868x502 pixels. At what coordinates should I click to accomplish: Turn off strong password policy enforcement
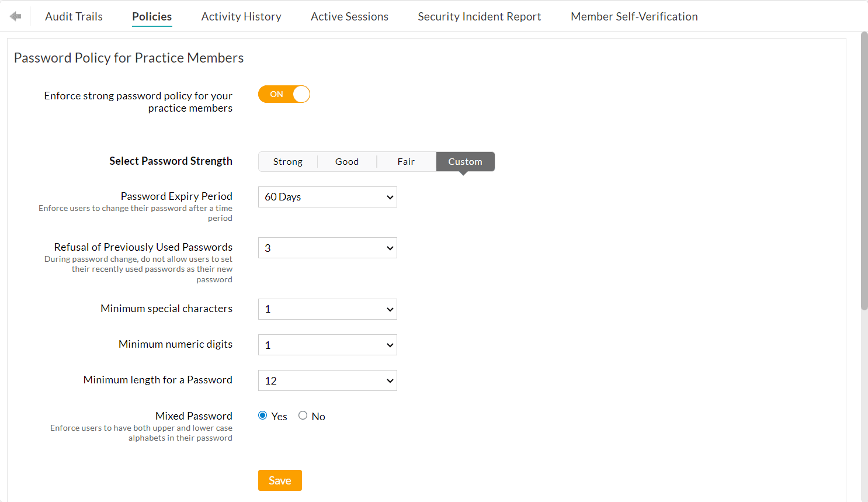click(x=284, y=94)
